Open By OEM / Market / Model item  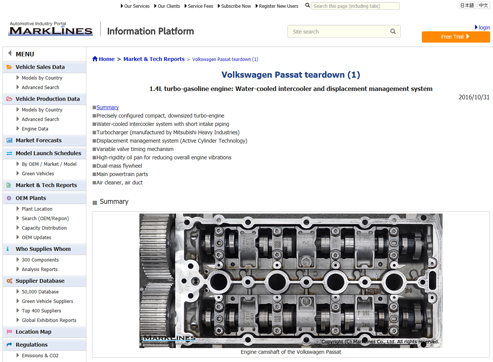pyautogui.click(x=49, y=164)
